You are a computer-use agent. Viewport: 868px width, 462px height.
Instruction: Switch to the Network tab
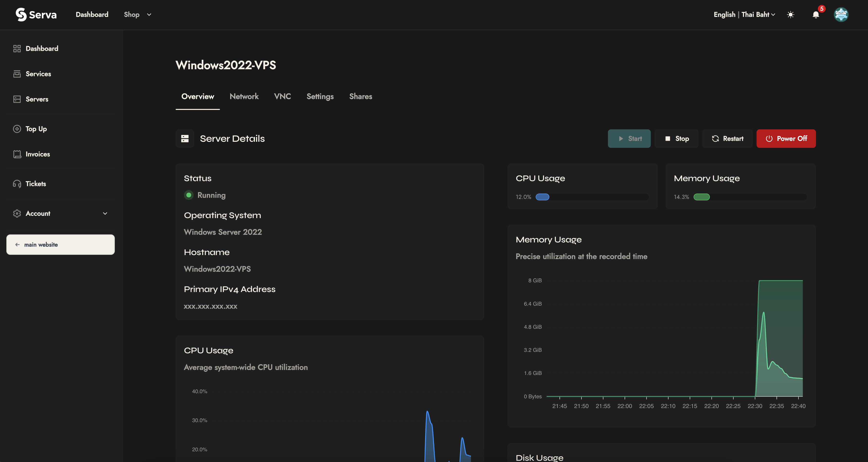pos(244,96)
